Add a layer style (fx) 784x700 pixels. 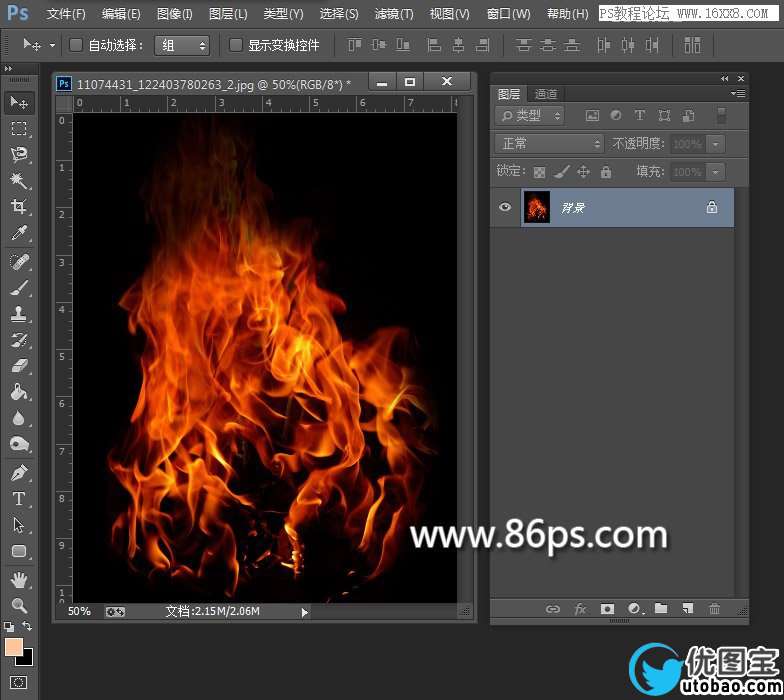pyautogui.click(x=580, y=609)
